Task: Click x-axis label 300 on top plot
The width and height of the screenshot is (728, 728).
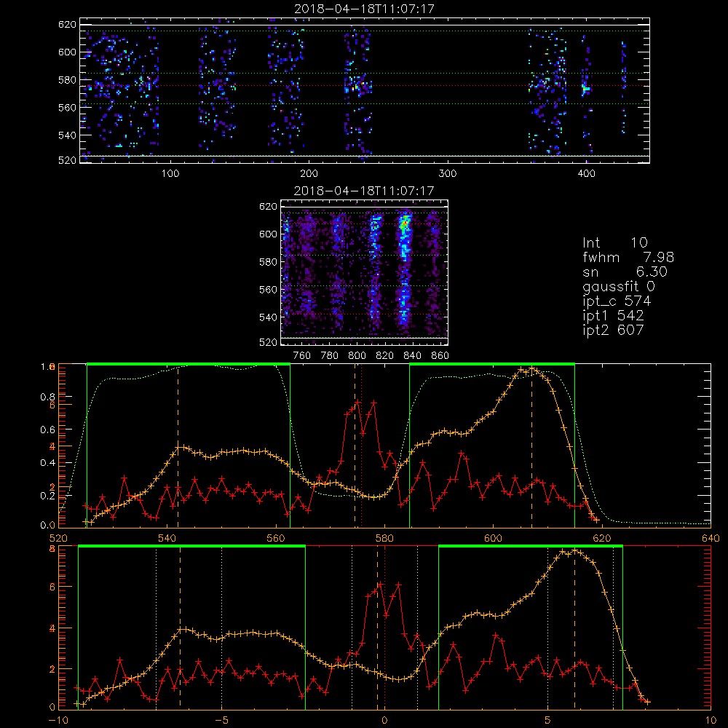Action: [x=448, y=174]
